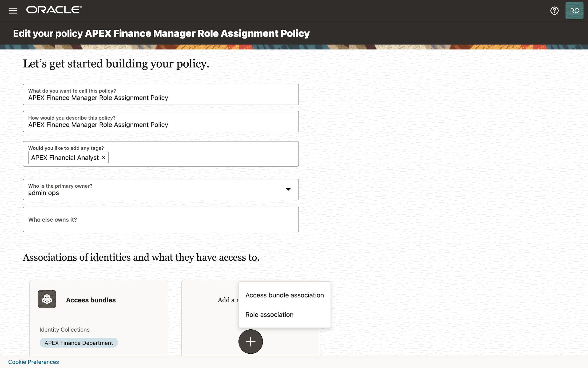Open the Cookie Preferences link
The width and height of the screenshot is (588, 368).
click(x=34, y=362)
